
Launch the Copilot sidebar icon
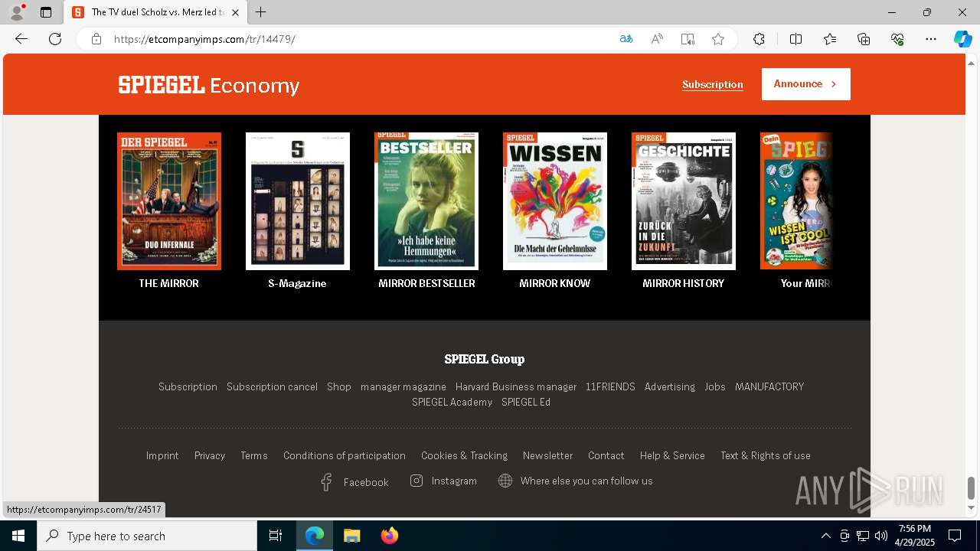962,39
